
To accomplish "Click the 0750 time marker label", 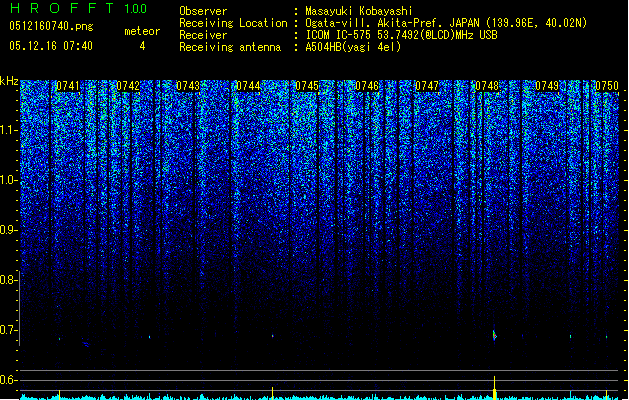I will 607,86.
